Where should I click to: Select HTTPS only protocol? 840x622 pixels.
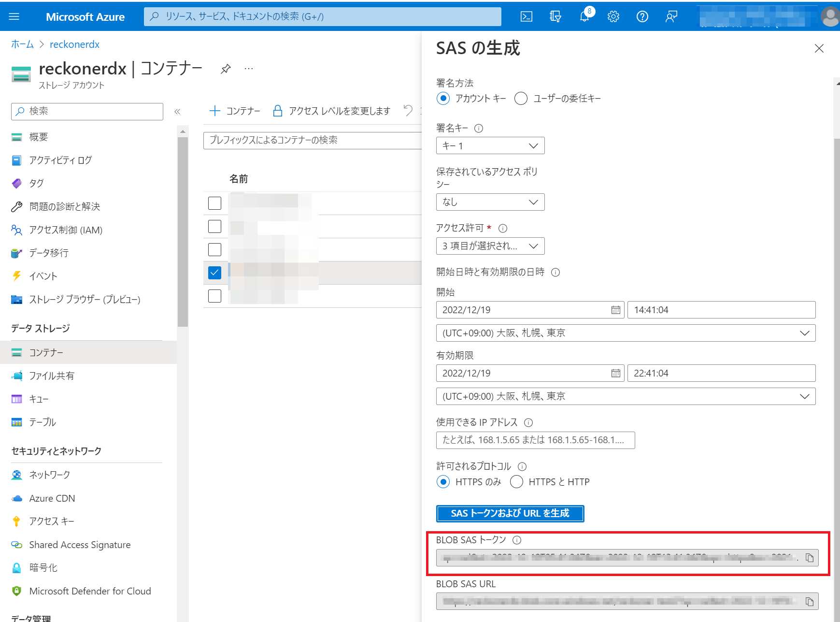pos(443,482)
